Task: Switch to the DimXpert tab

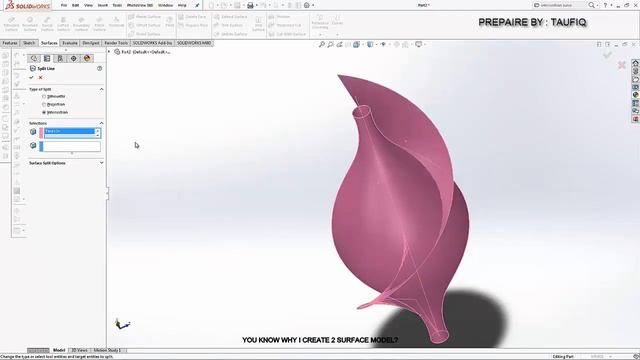Action: (91, 43)
